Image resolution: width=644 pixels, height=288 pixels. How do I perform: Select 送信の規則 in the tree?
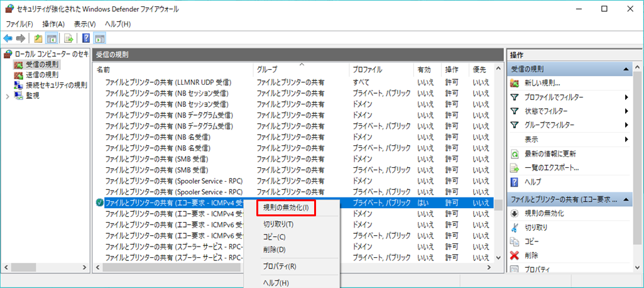(x=42, y=75)
